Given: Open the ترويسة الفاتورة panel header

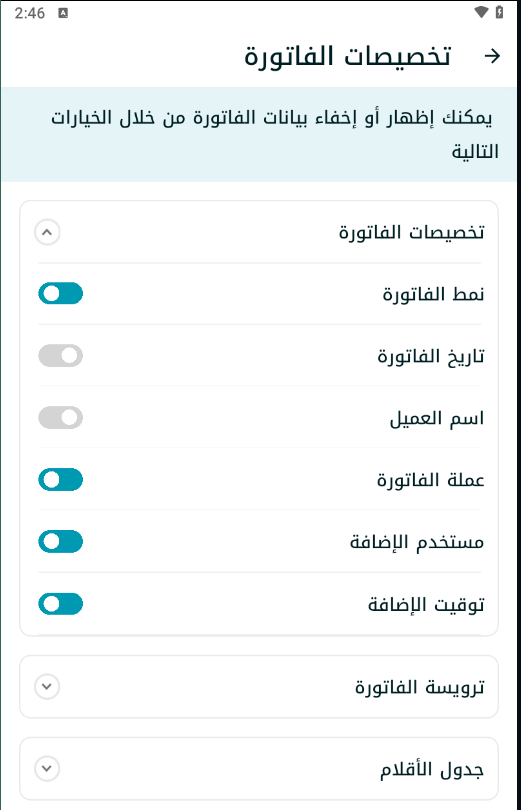Looking at the screenshot, I should point(259,687).
